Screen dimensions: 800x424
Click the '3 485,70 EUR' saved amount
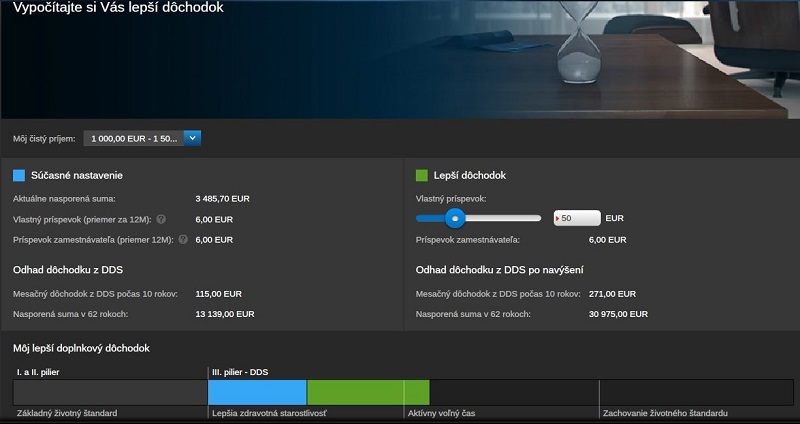coord(222,199)
